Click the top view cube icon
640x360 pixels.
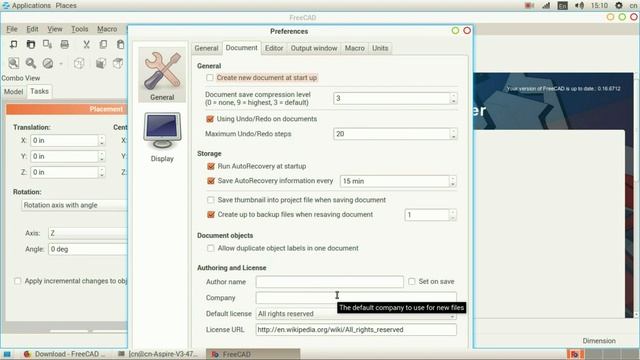pos(118,63)
